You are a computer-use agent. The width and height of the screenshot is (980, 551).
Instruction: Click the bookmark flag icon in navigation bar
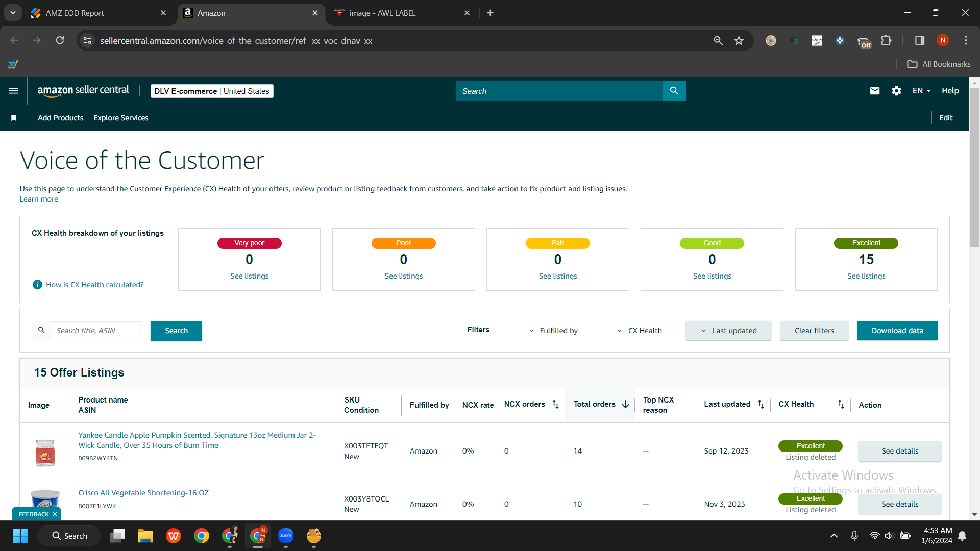pos(14,118)
